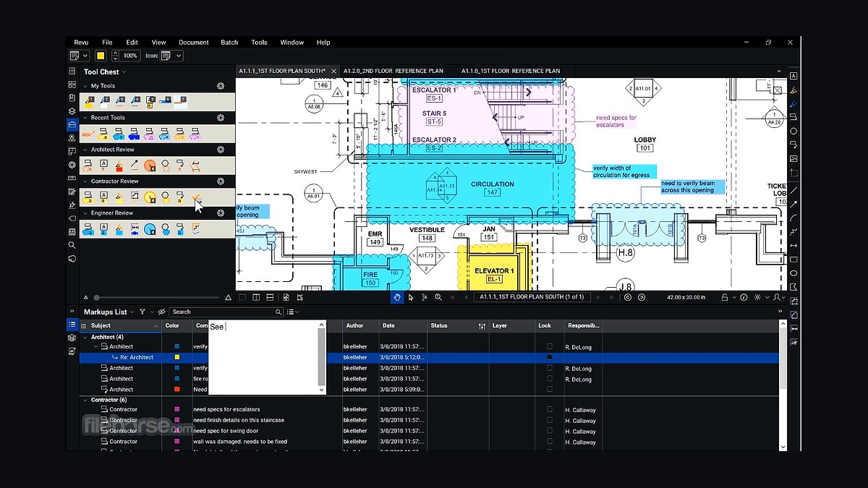Activate the Zoom magnifier tool in navigation bar
The image size is (868, 488).
[438, 297]
